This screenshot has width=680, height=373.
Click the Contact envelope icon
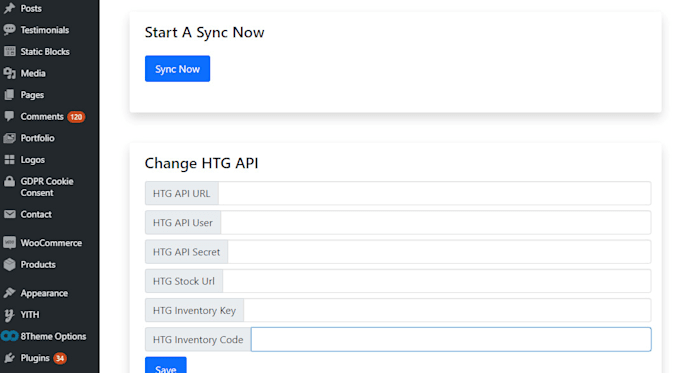9,214
